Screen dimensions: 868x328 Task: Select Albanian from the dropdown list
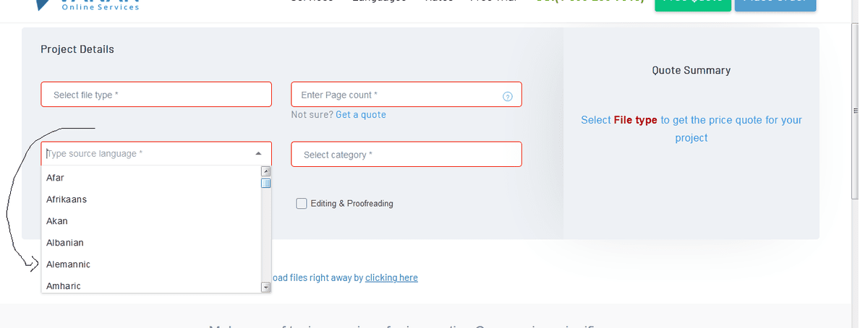(x=65, y=243)
